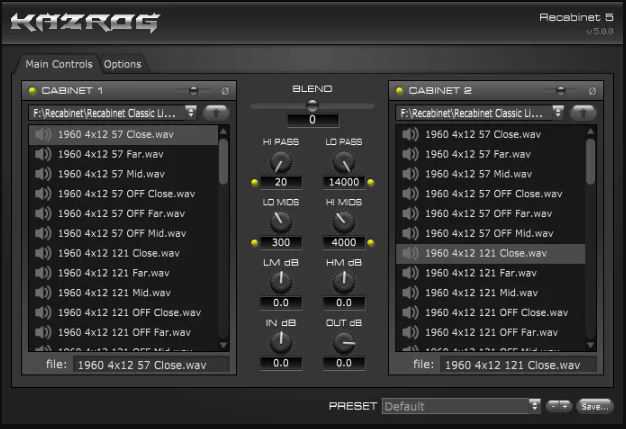Switch to the Options tab
The height and width of the screenshot is (429, 626).
(x=123, y=64)
